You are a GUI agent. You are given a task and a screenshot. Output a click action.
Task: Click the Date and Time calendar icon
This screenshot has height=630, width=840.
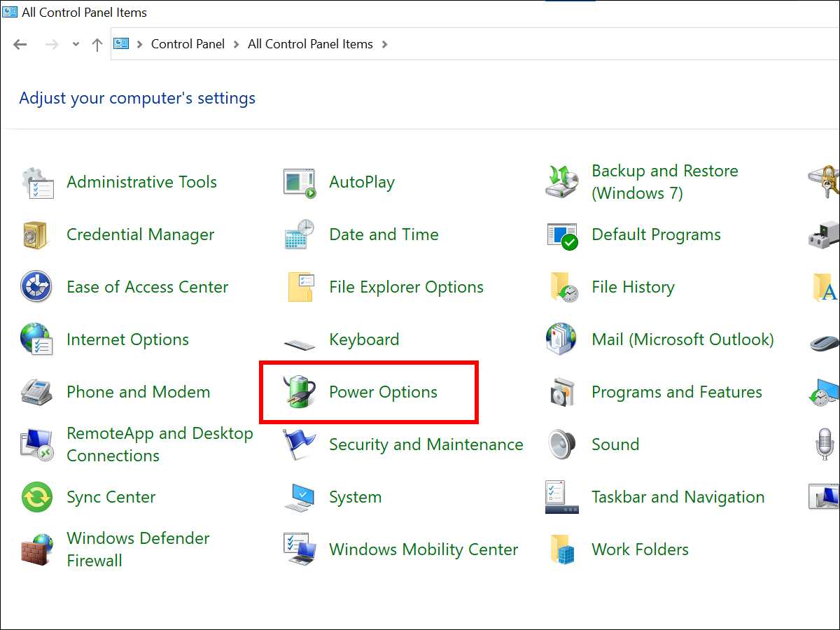pyautogui.click(x=300, y=234)
